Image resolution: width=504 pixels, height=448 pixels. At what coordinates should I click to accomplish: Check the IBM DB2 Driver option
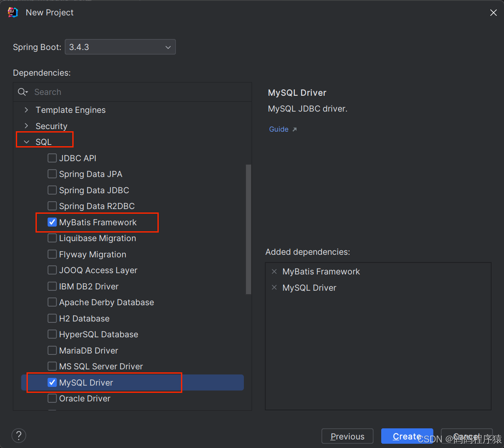(x=52, y=286)
